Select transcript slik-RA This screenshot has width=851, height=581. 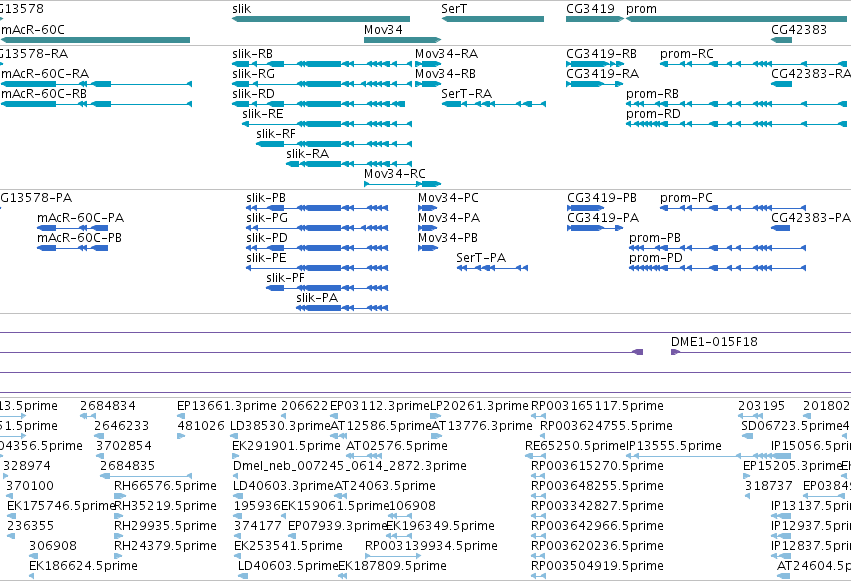point(349,164)
